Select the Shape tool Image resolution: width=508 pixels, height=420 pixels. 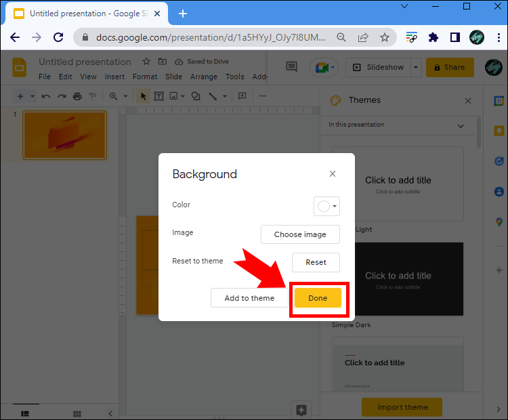click(x=196, y=96)
